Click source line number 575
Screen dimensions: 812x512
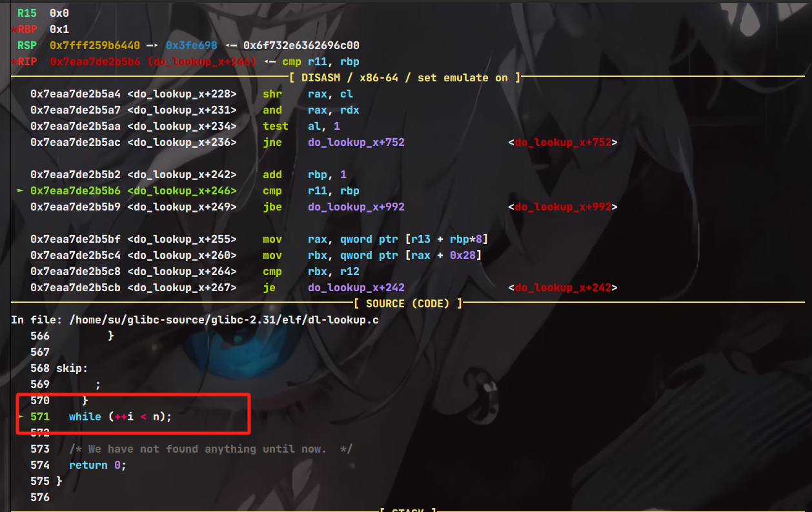pyautogui.click(x=40, y=481)
